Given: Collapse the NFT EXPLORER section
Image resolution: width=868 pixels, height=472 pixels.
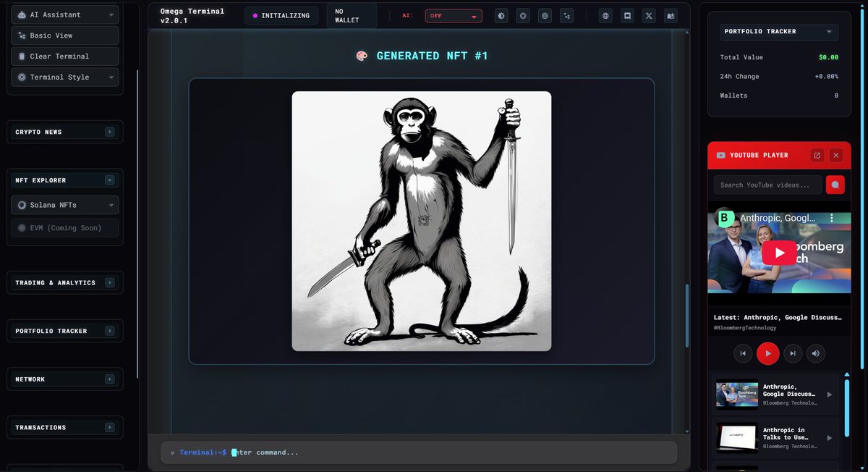Looking at the screenshot, I should click(65, 180).
